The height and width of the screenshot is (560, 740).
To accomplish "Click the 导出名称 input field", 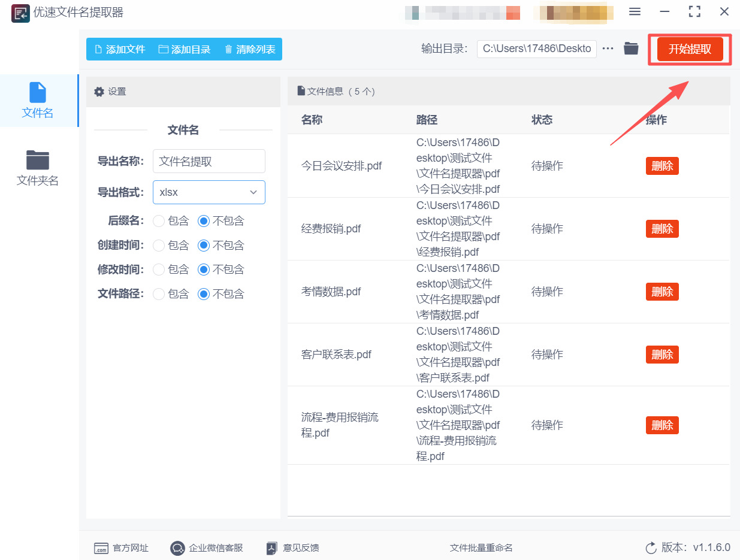I will coord(209,161).
